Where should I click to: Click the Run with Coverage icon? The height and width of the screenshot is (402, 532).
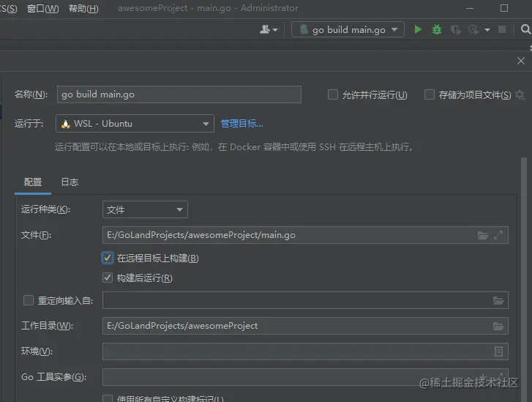pyautogui.click(x=455, y=30)
